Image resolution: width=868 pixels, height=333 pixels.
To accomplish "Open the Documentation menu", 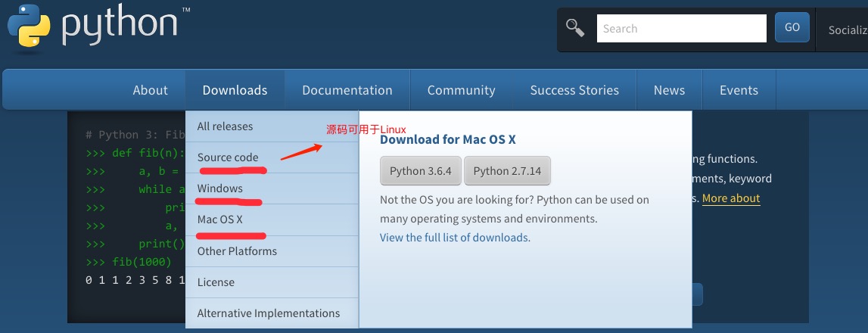I will [347, 90].
